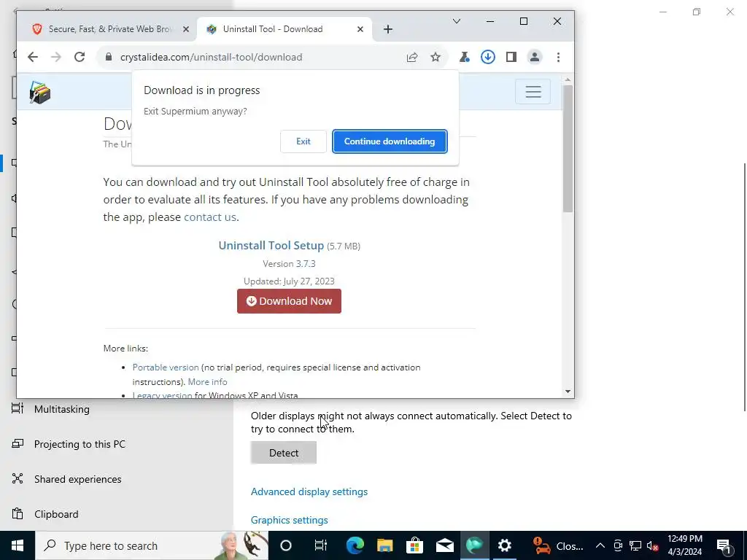
Task: Click the taskbar search box
Action: (152, 545)
